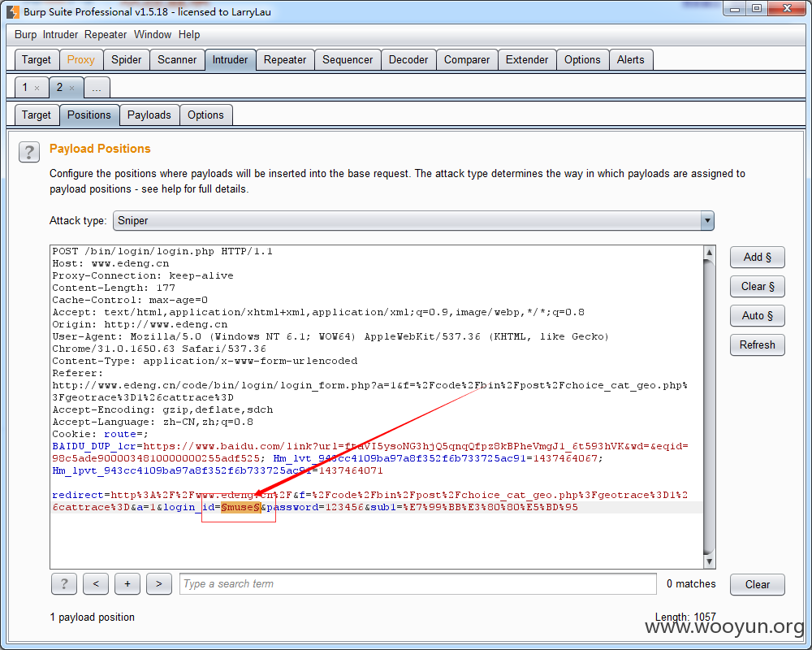Switch to the Alerts tab
Screen dimensions: 812x650
(x=631, y=59)
